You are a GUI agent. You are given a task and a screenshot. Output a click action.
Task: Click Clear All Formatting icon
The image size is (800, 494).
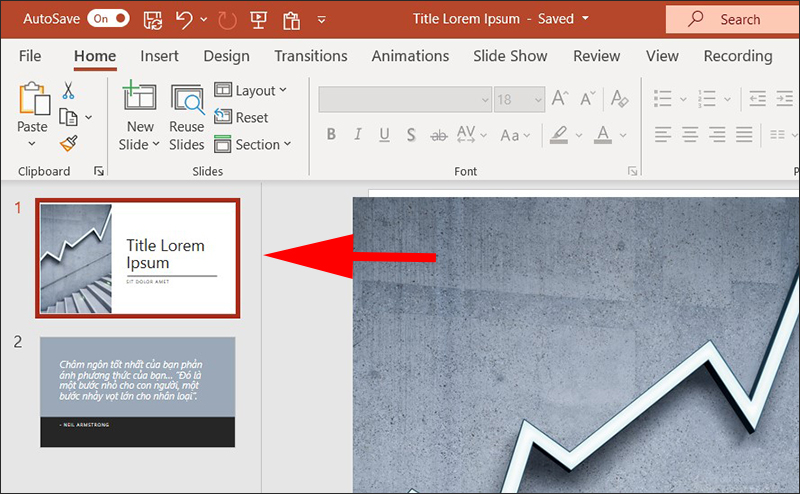tap(620, 99)
